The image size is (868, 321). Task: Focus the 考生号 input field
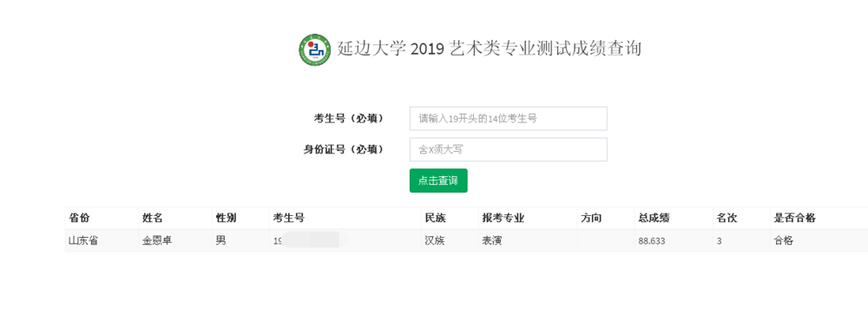508,119
